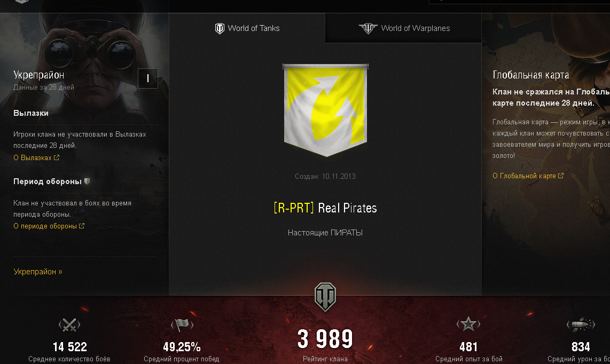Image resolution: width=610 pixels, height=364 pixels.
Task: Click the yellow clan emblem banner
Action: (326, 110)
